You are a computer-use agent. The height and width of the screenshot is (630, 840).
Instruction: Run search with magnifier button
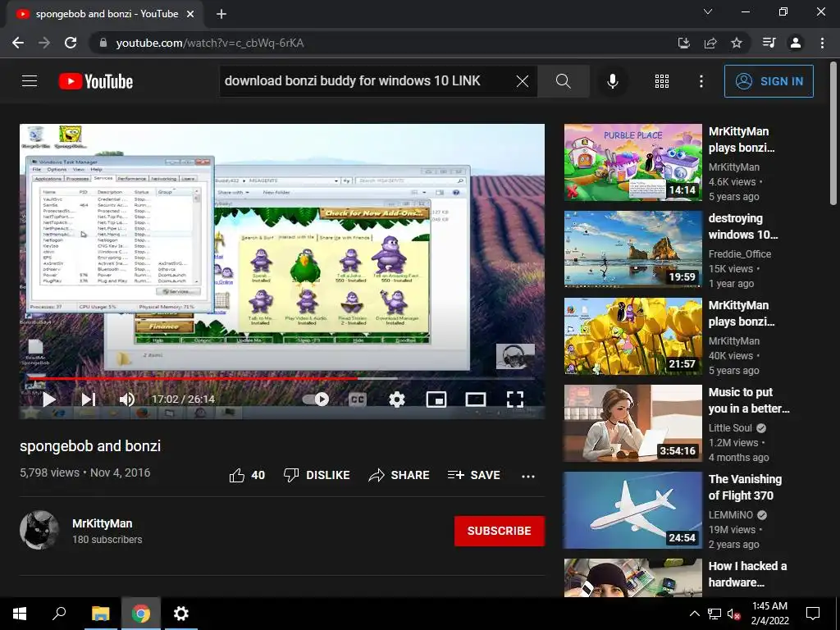tap(563, 81)
